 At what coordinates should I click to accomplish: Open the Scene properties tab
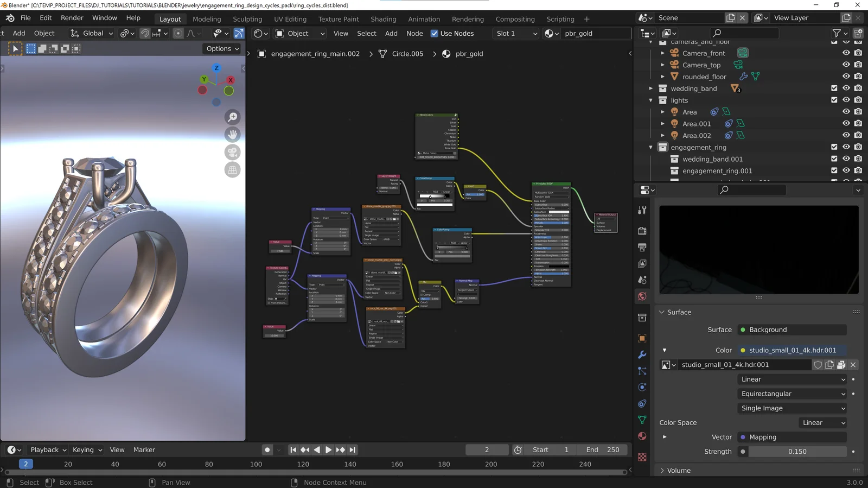642,280
